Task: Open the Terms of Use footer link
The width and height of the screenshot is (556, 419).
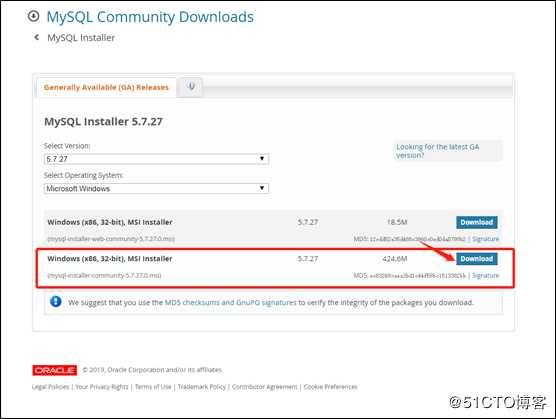Action: click(153, 387)
